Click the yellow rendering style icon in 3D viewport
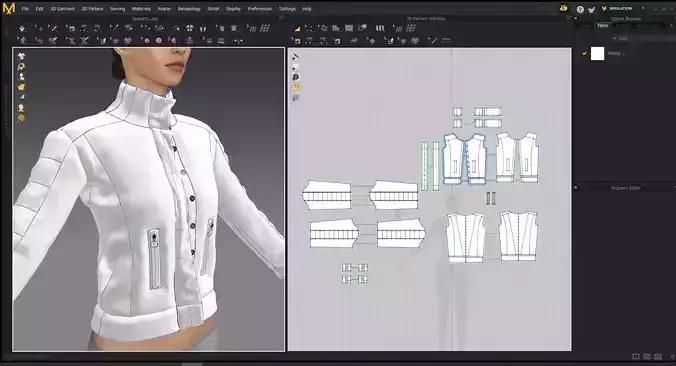 pyautogui.click(x=21, y=87)
